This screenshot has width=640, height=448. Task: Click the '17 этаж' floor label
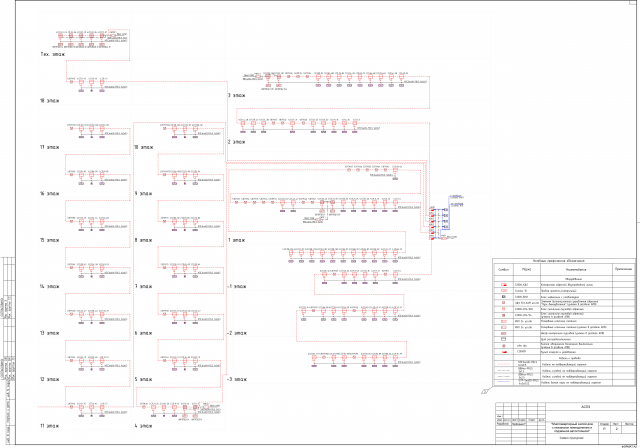pyautogui.click(x=49, y=147)
